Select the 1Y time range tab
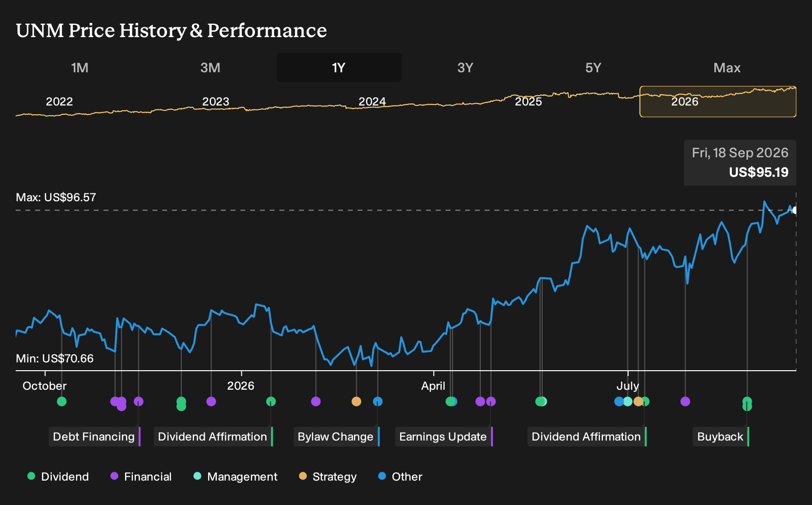812x505 pixels. click(339, 67)
